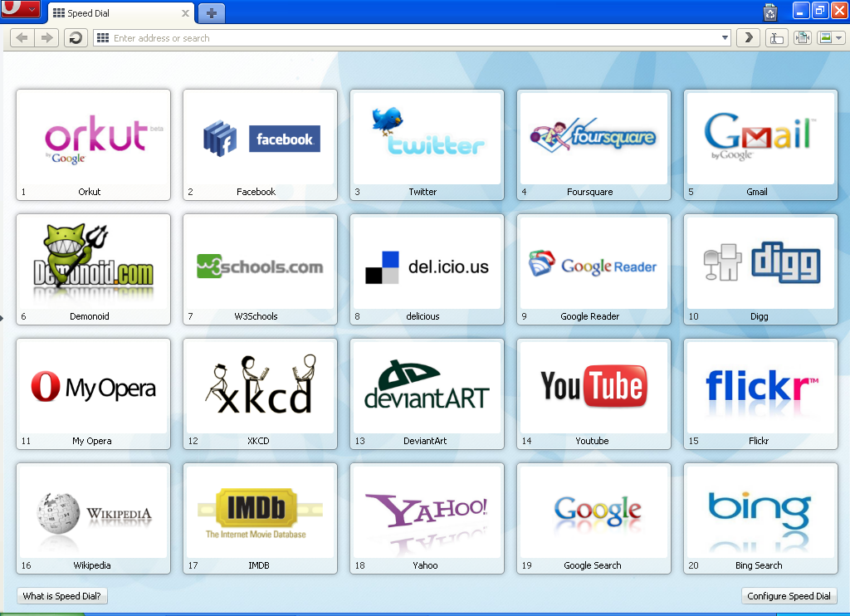Open the IMDB speed dial thumbnail

pos(260,518)
